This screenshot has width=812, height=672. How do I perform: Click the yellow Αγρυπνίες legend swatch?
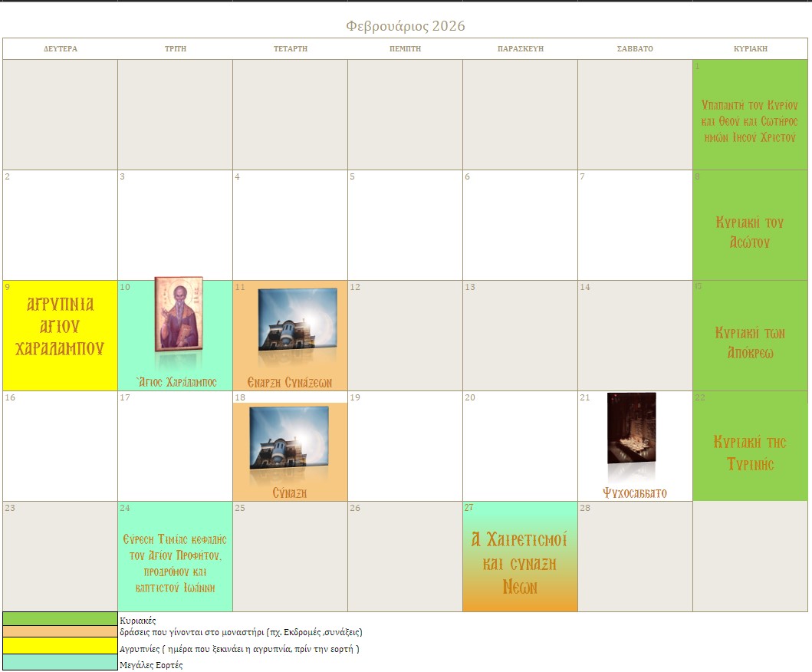(x=60, y=646)
